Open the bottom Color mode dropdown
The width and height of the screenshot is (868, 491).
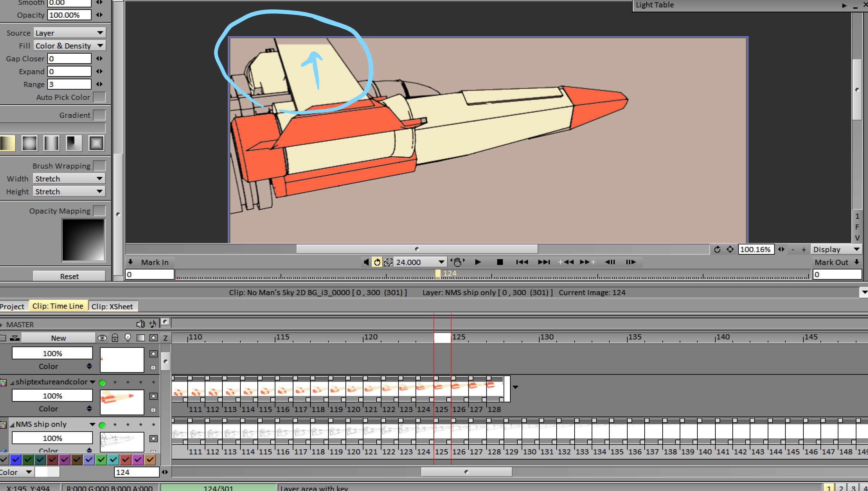tap(17, 472)
